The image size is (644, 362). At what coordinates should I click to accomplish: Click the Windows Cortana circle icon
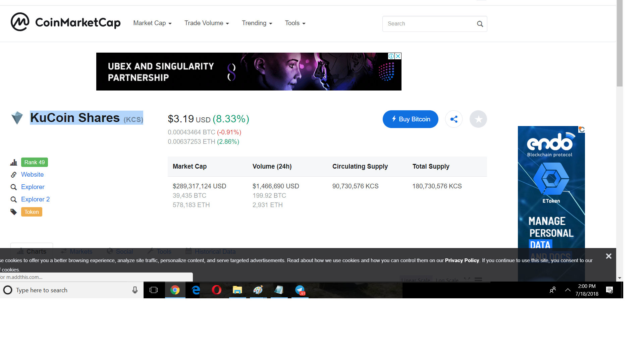(8, 290)
